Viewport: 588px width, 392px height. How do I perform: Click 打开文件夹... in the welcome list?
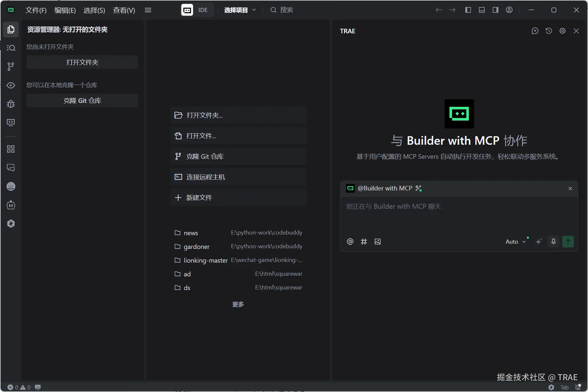pyautogui.click(x=238, y=115)
